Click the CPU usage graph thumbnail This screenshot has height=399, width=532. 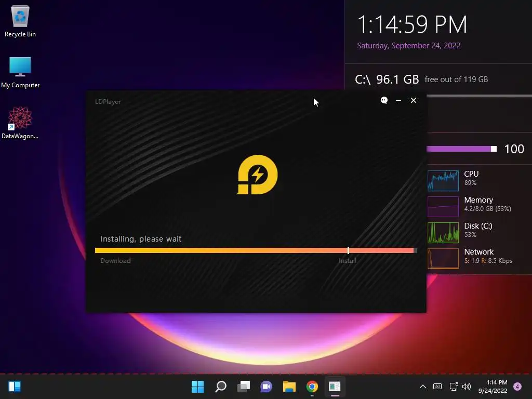(x=443, y=180)
